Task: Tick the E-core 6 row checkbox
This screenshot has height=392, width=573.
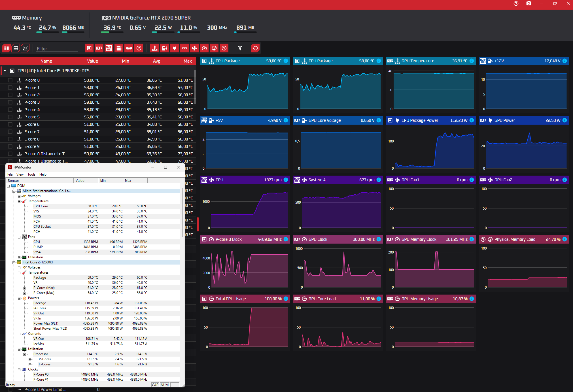Action: tap(10, 124)
